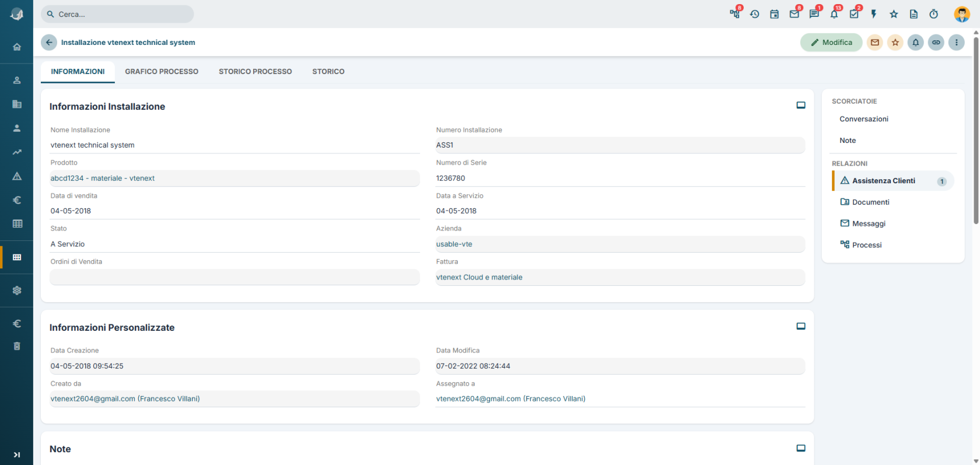Screen dimensions: 980x465
Task: Click Nome Installazione field value
Action: tap(235, 145)
